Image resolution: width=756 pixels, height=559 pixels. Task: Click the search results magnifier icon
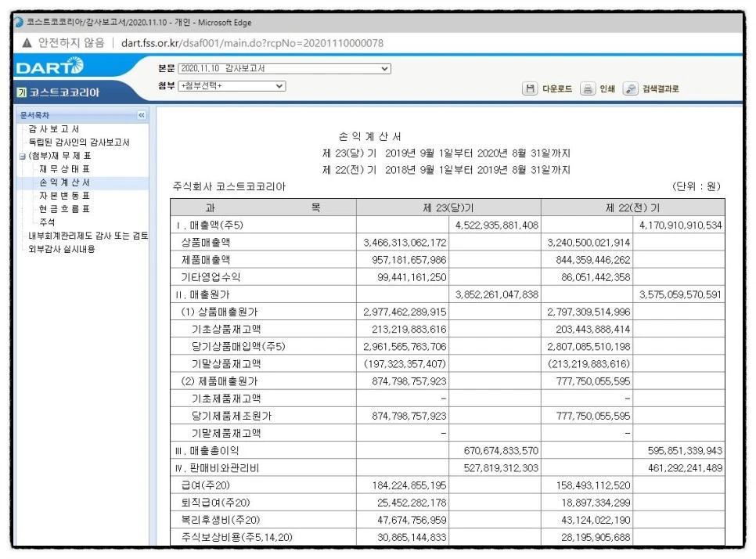pos(630,88)
